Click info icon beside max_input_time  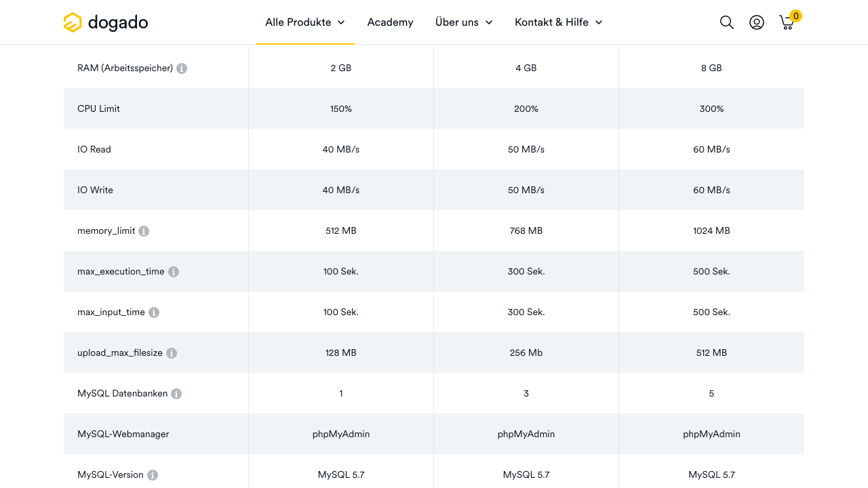(x=154, y=312)
